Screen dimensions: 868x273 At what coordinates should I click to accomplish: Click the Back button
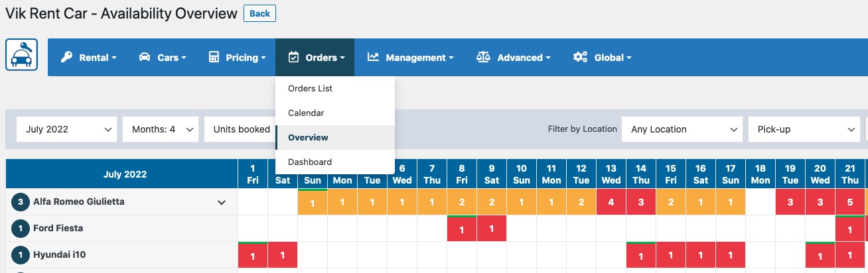(259, 13)
